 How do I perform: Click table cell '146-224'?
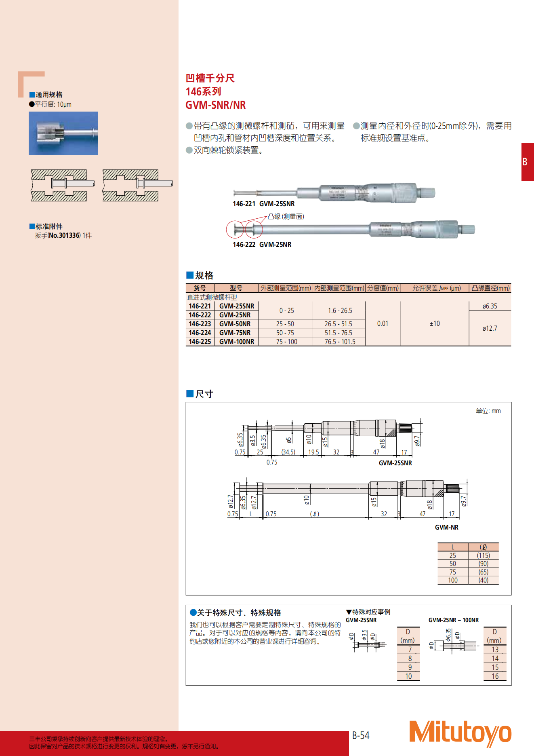pos(200,333)
